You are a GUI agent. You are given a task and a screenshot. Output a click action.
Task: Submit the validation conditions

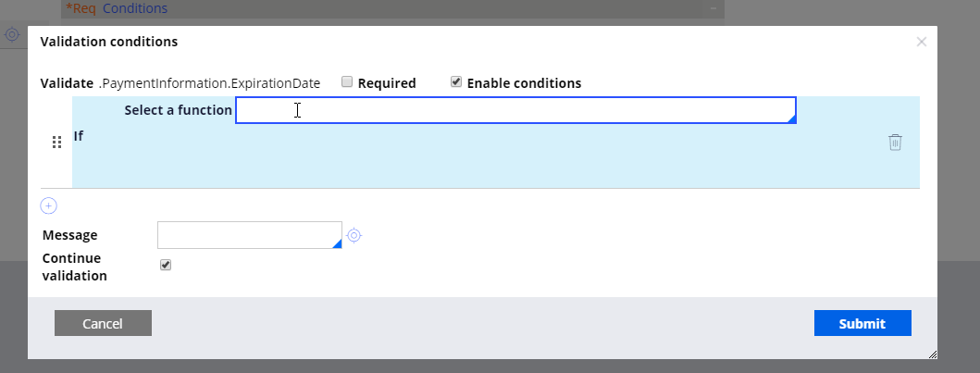click(x=862, y=323)
